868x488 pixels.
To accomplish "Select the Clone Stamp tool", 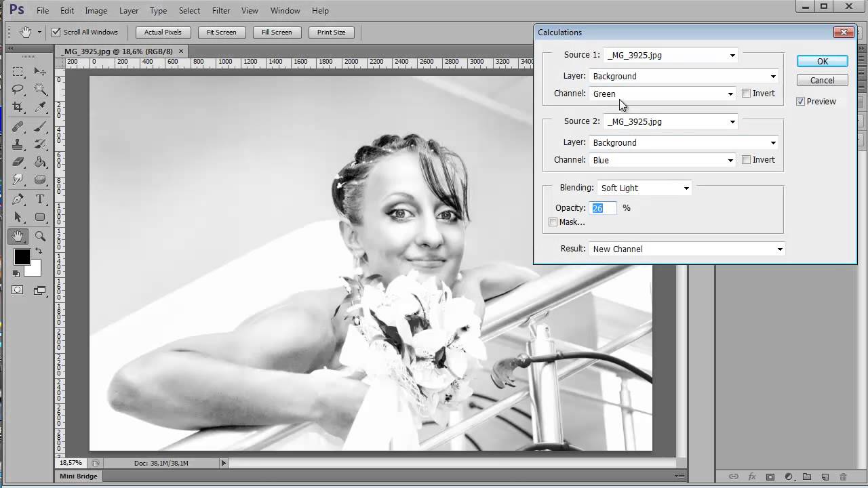I will (18, 144).
